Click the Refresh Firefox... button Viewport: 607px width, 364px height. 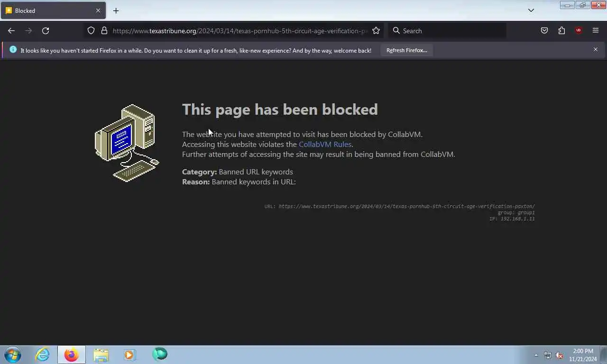click(x=406, y=50)
